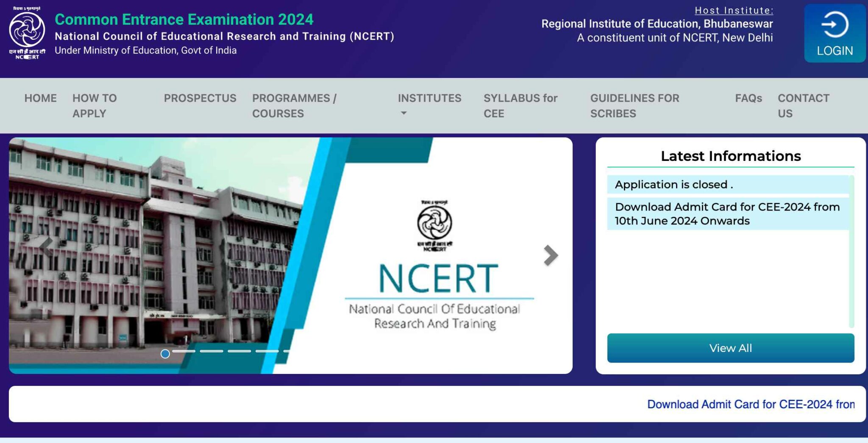
Task: Open SYLLABUS for CEE page
Action: [520, 106]
